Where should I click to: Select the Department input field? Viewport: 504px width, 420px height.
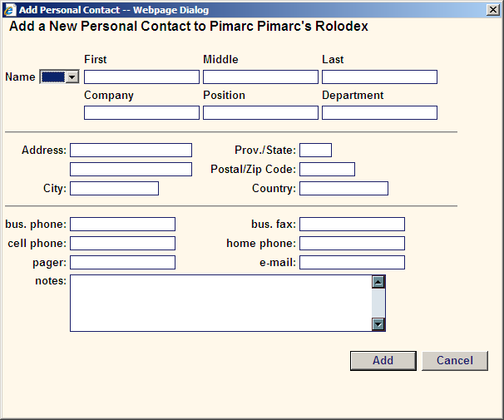pos(379,113)
